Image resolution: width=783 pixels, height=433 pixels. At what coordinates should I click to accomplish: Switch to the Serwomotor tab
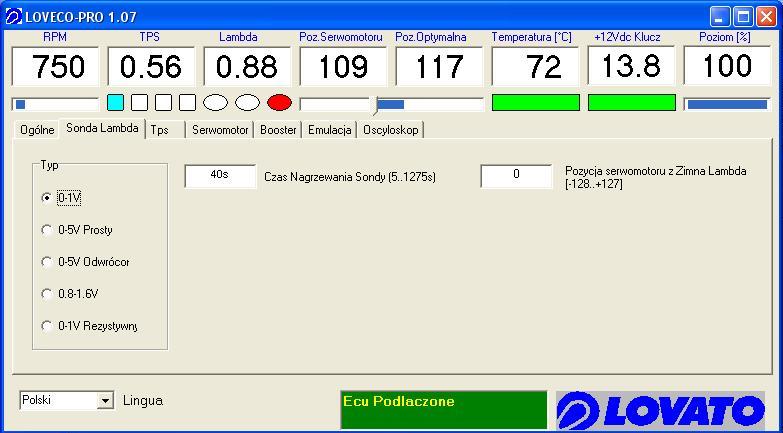pos(220,130)
